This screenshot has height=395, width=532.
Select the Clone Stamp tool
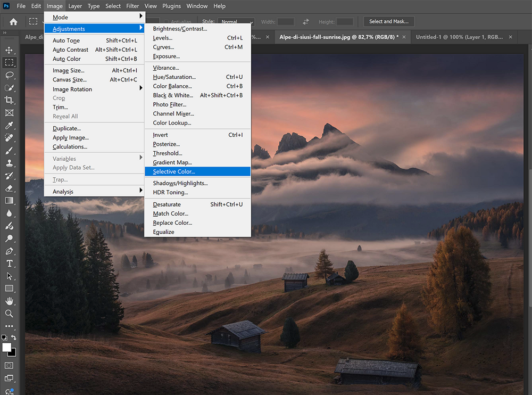[x=9, y=163]
